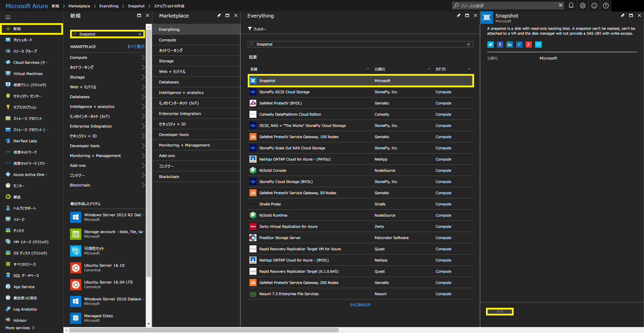Pin the Snapshot blade
644x333 pixels.
click(623, 15)
